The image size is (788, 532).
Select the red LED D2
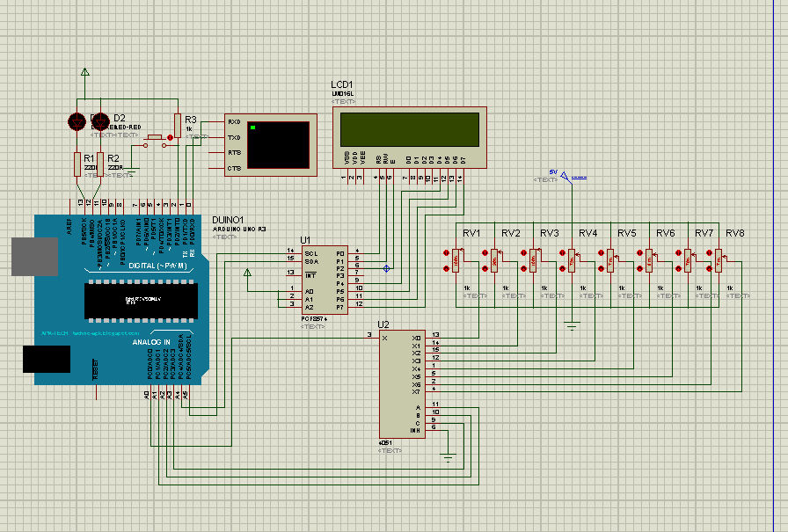tap(101, 123)
